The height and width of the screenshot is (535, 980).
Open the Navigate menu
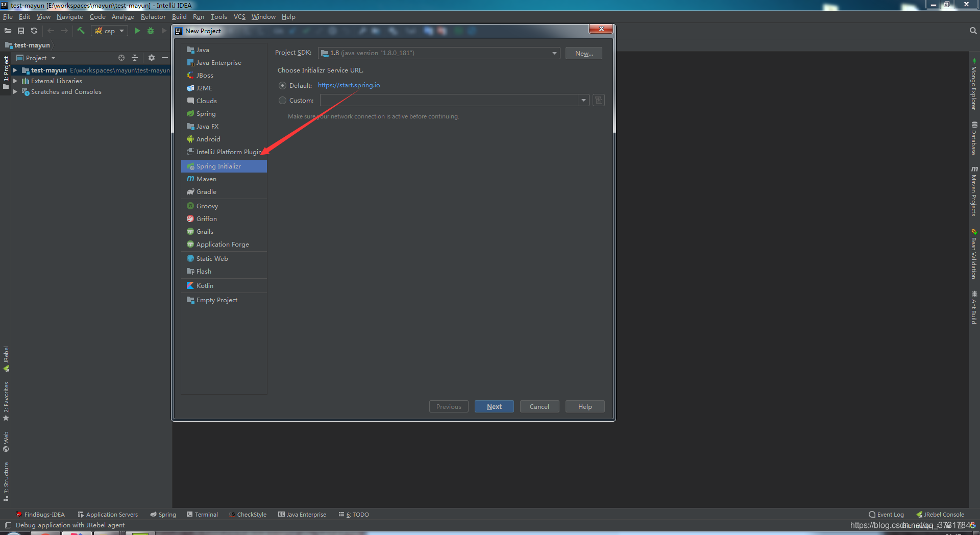[70, 16]
